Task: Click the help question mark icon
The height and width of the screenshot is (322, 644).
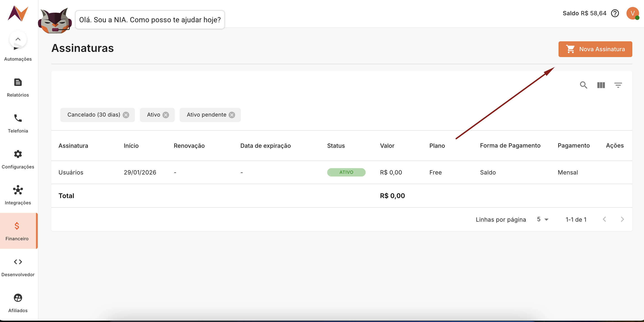Action: coord(615,13)
